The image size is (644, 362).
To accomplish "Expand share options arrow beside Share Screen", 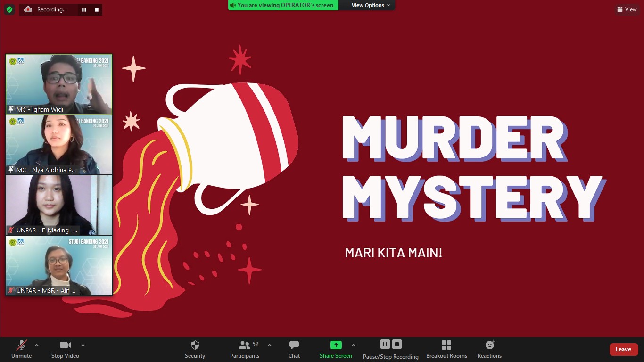I will (354, 345).
